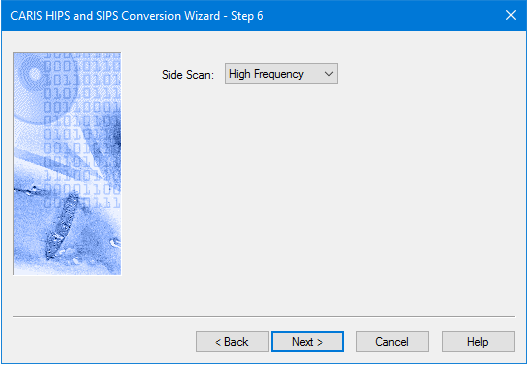This screenshot has height=365, width=528.
Task: Click the Side Scan label
Action: [188, 75]
